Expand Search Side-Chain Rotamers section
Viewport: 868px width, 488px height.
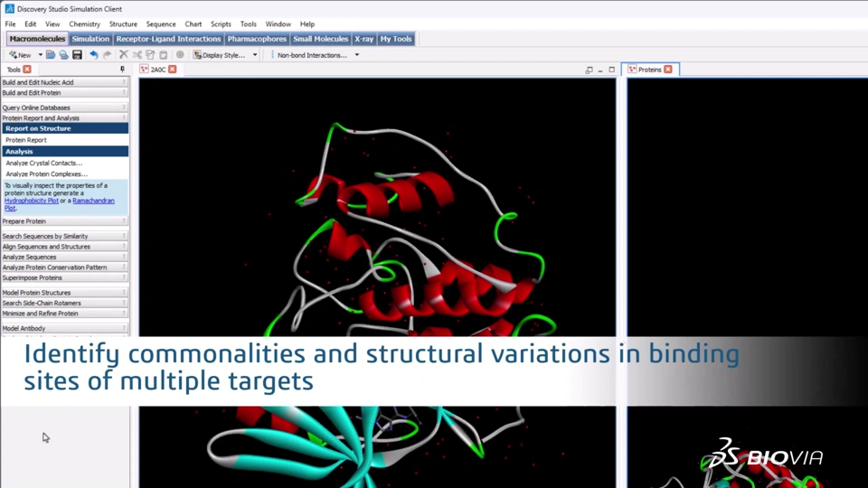click(65, 304)
